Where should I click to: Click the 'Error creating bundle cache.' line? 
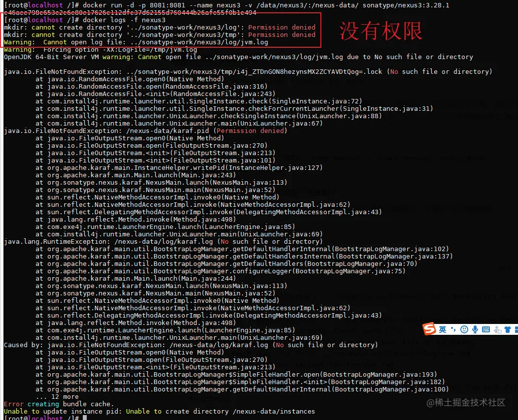click(x=59, y=404)
